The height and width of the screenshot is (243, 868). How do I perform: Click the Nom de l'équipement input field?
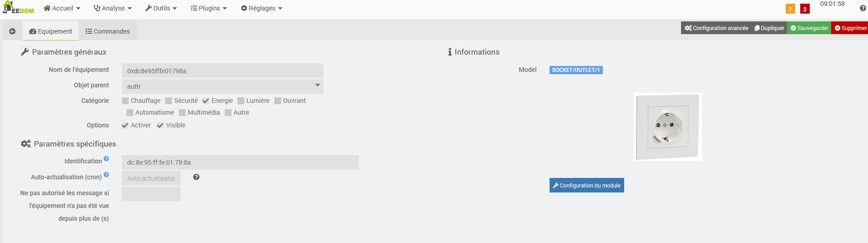click(222, 71)
